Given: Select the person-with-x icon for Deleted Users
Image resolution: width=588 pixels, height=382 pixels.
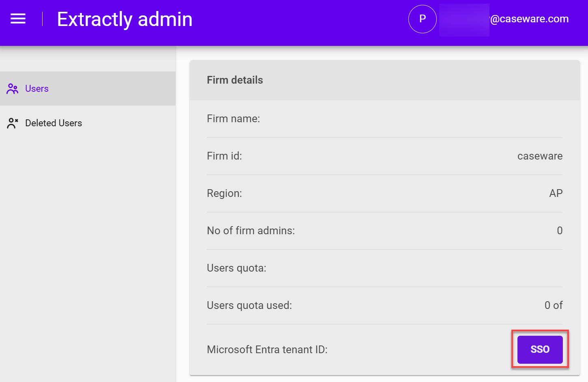Looking at the screenshot, I should pos(12,123).
